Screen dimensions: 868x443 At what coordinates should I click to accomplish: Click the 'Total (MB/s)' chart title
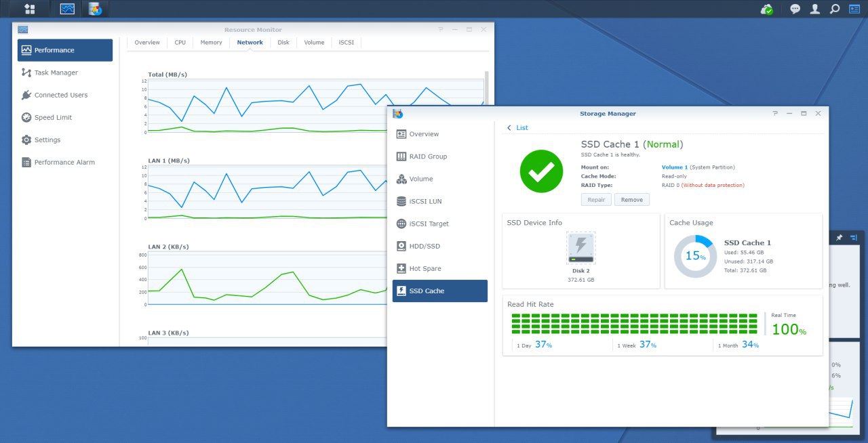[x=167, y=75]
